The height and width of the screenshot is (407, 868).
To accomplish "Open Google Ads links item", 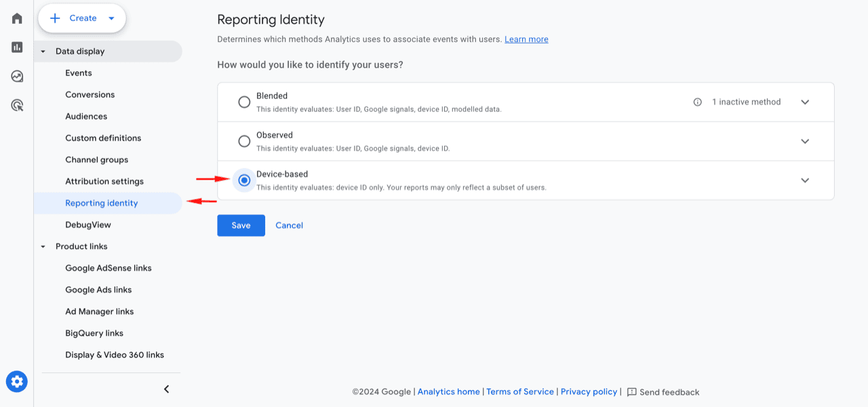I will point(98,290).
